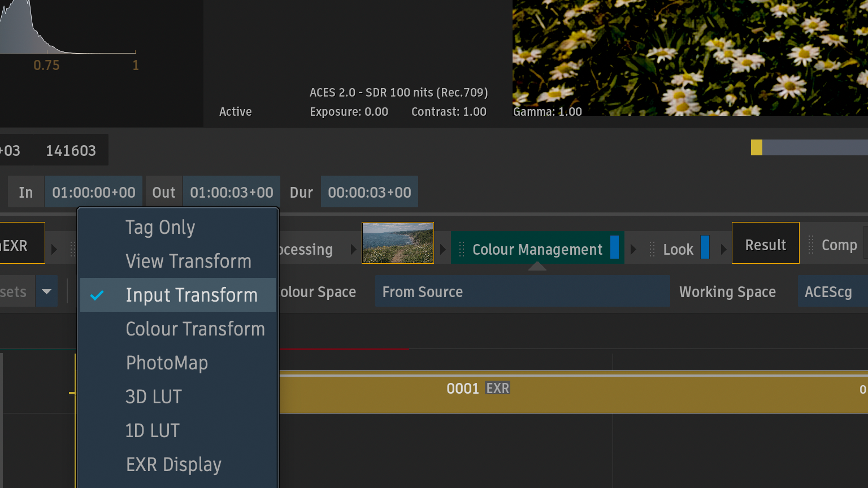Select the Result node button
The width and height of the screenshot is (868, 488).
[765, 245]
